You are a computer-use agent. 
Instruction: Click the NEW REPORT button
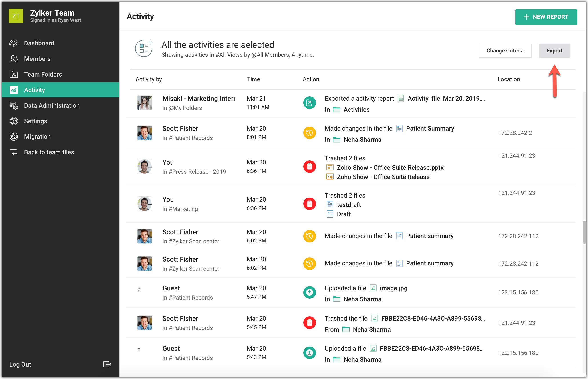point(546,17)
